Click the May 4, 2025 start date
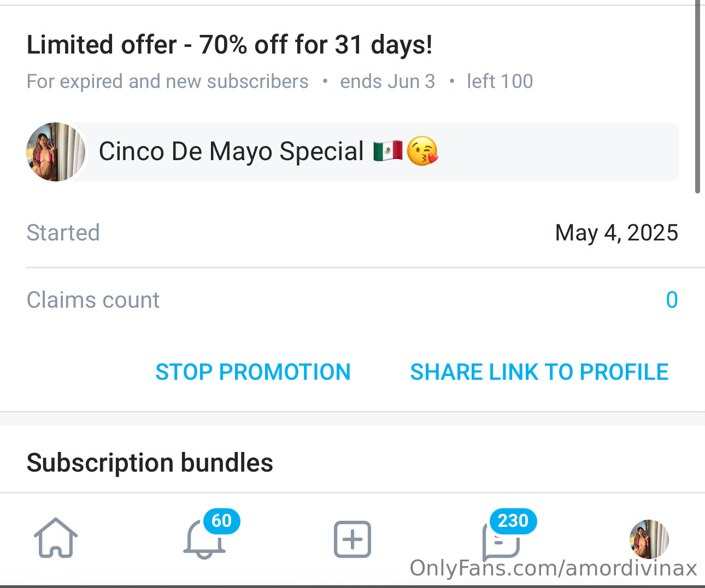 tap(616, 233)
